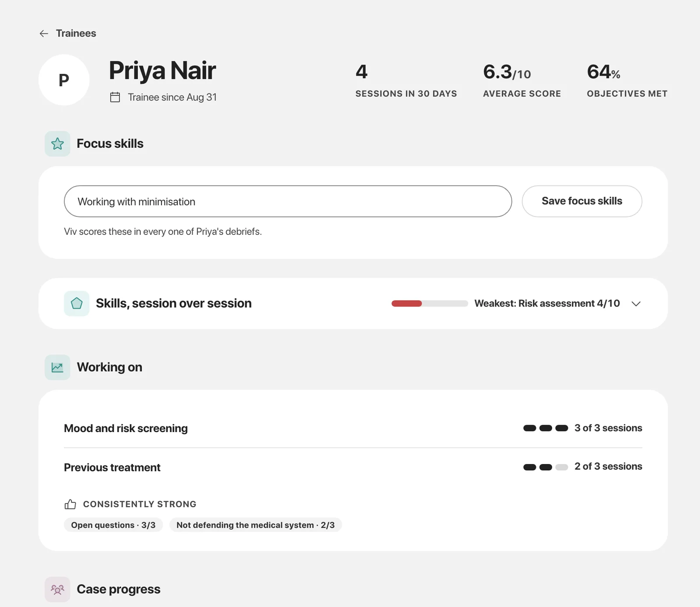Screen dimensions: 700x607
Task: Click the star icon beside Focus skills
Action: coord(57,144)
